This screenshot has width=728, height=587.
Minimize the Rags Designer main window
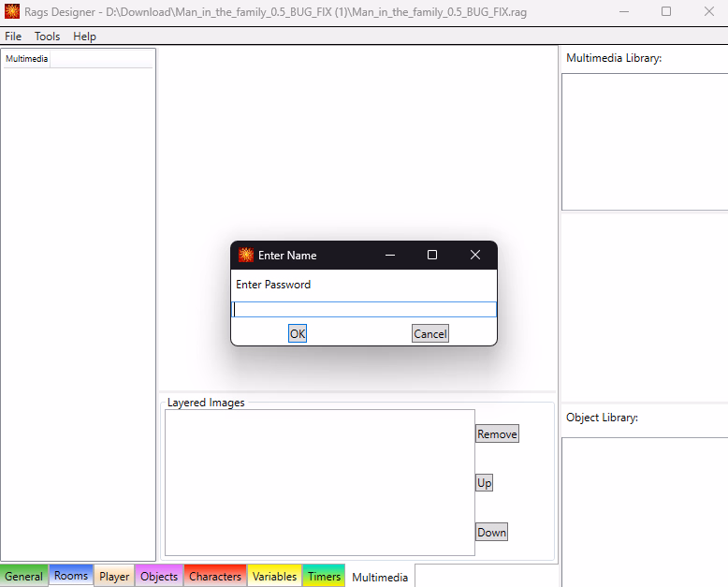click(x=624, y=11)
